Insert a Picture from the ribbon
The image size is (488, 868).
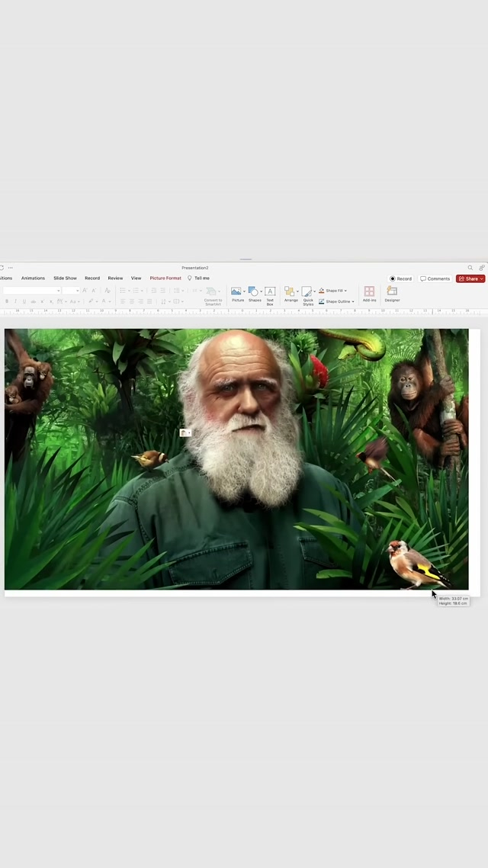coord(236,294)
